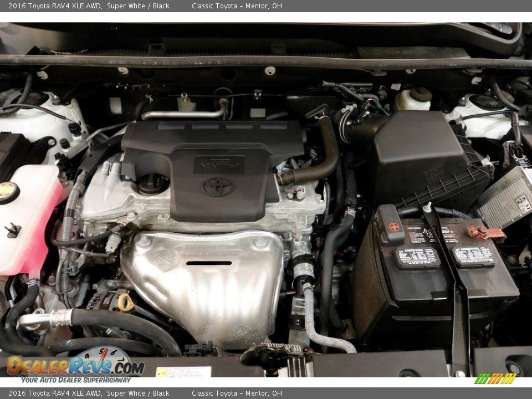Click the red positive battery terminal marker
This screenshot has height=399, width=532.
(395, 226)
